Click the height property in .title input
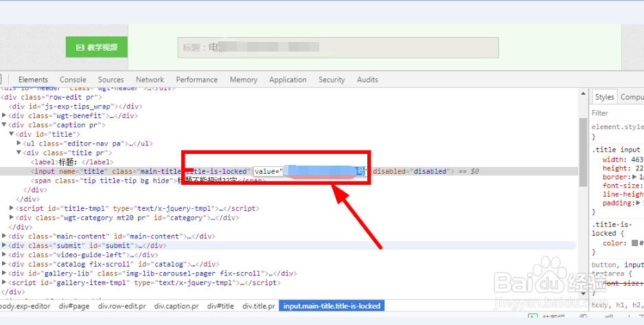 (615, 168)
